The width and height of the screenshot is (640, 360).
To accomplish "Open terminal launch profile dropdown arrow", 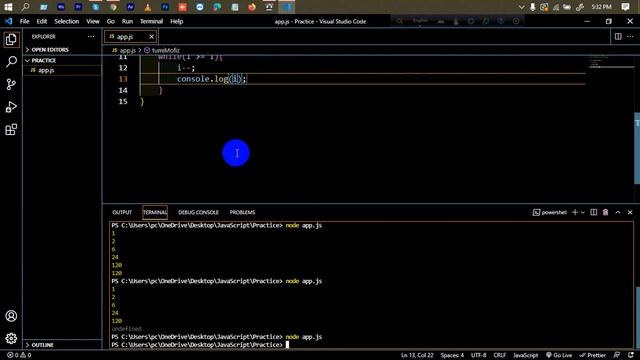I will (x=583, y=212).
